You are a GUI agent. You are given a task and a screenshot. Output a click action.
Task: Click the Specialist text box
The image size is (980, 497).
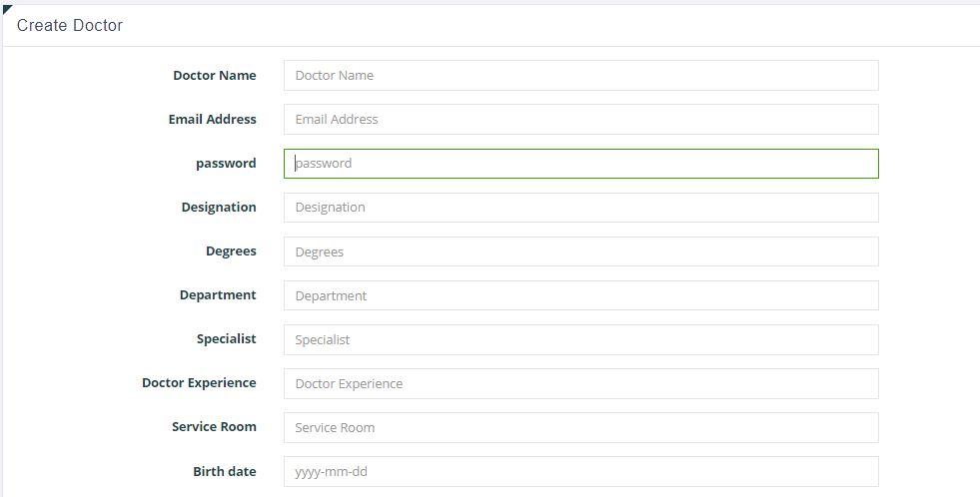[580, 339]
